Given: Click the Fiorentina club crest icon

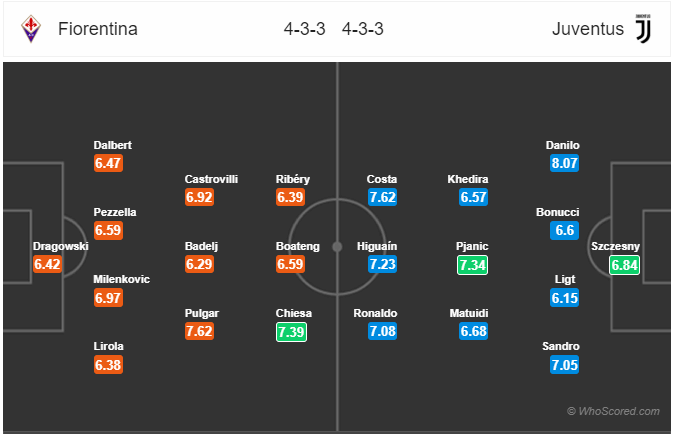Looking at the screenshot, I should 31,29.
